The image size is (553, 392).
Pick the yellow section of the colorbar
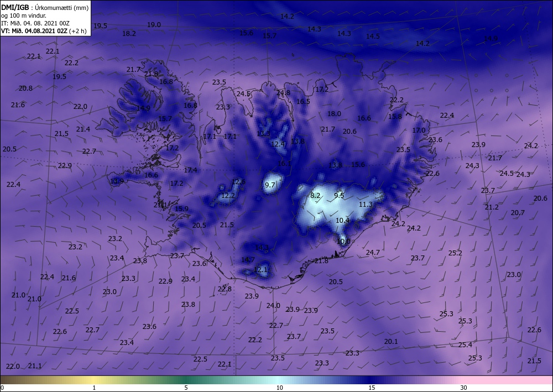(95, 380)
